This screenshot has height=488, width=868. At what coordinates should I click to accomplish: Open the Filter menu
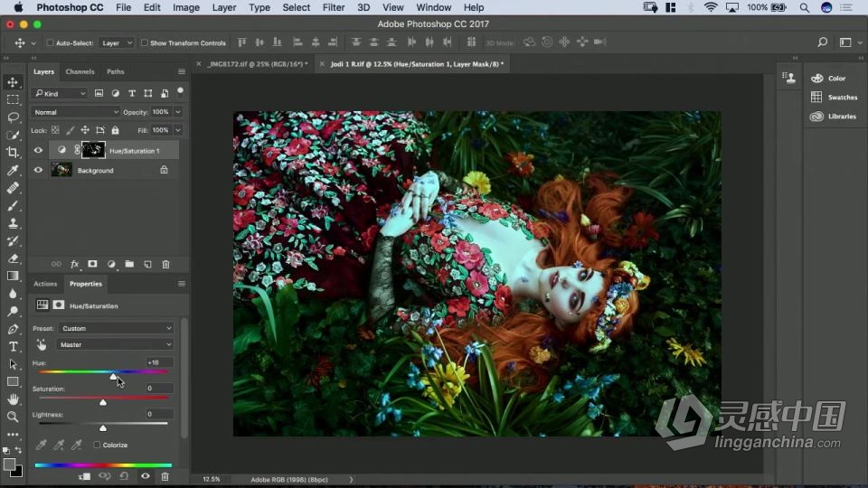point(334,7)
